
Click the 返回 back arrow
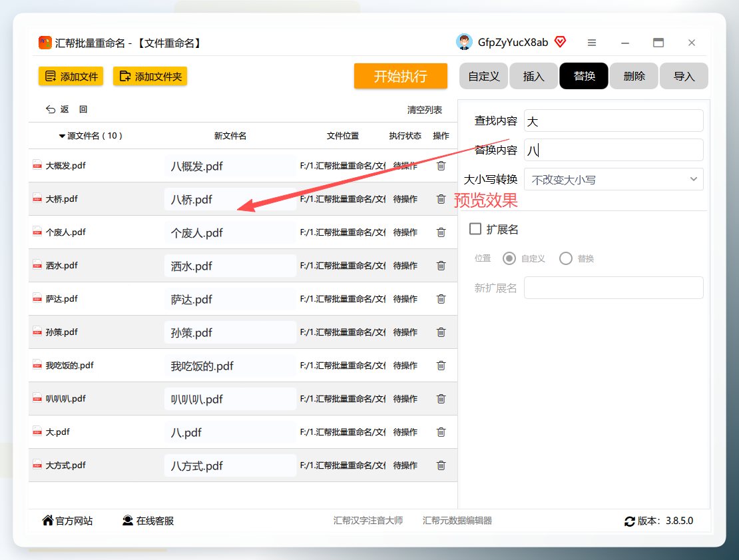click(x=51, y=109)
